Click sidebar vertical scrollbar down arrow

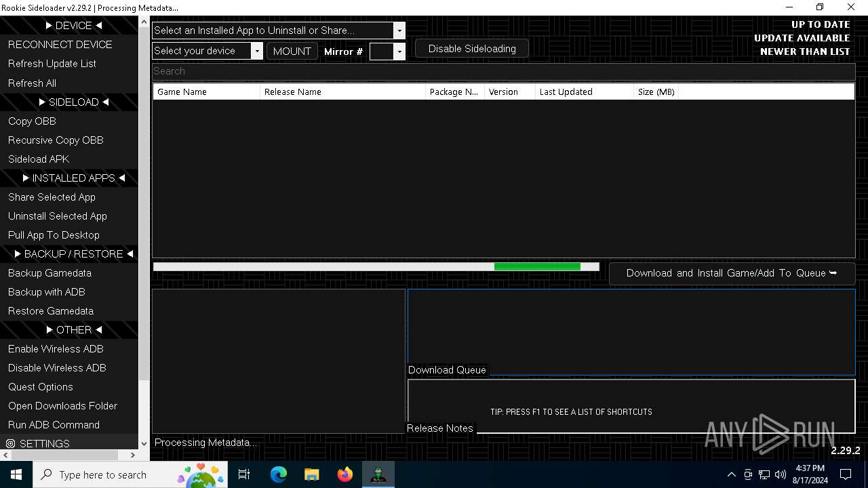tap(144, 444)
